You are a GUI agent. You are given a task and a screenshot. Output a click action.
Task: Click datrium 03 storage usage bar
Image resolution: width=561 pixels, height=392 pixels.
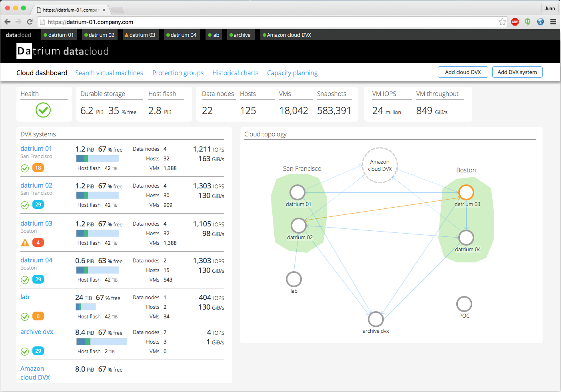coord(98,233)
